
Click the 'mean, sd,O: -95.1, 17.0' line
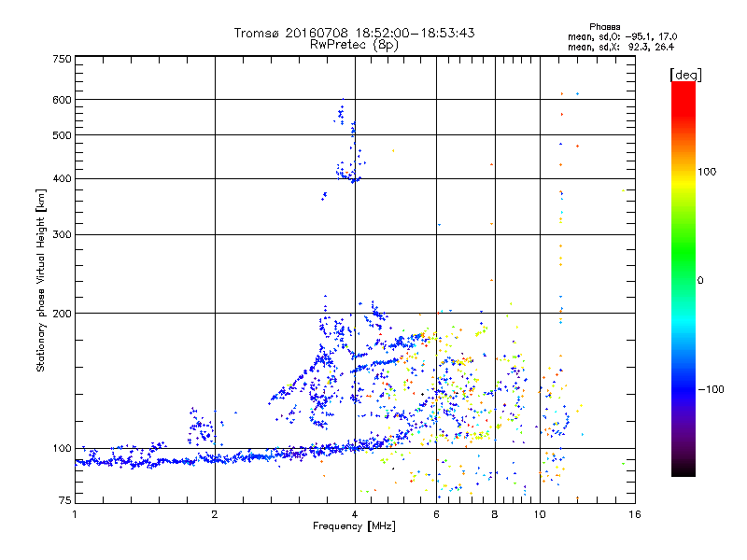(x=622, y=36)
